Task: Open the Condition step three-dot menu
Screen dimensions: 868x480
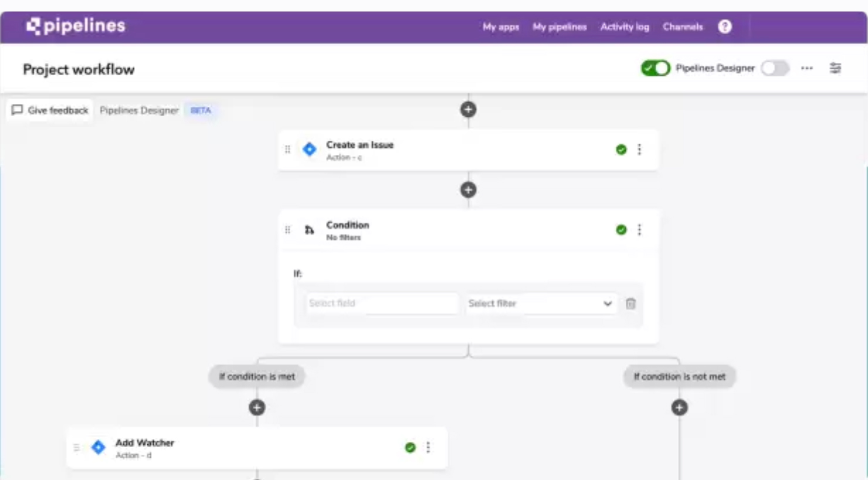Action: point(639,229)
